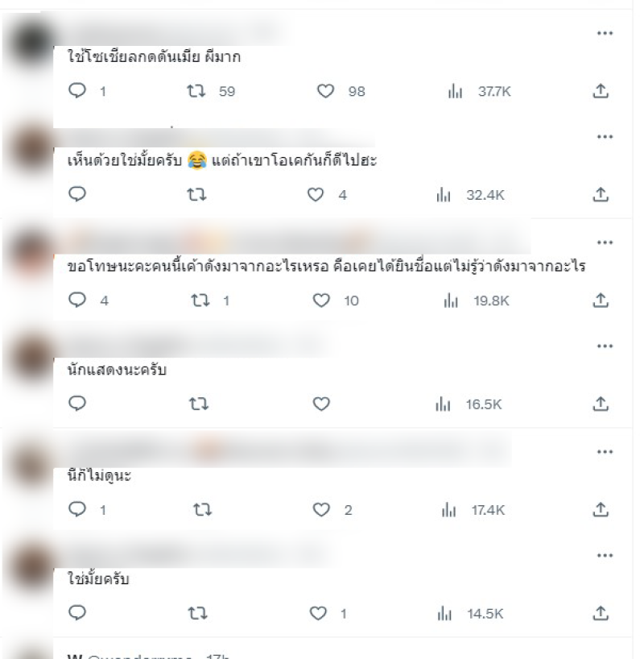The height and width of the screenshot is (659, 644).
Task: Open the tweet ใช้โซเชียลกดดันเมีย ผีมาก
Action: point(155,56)
